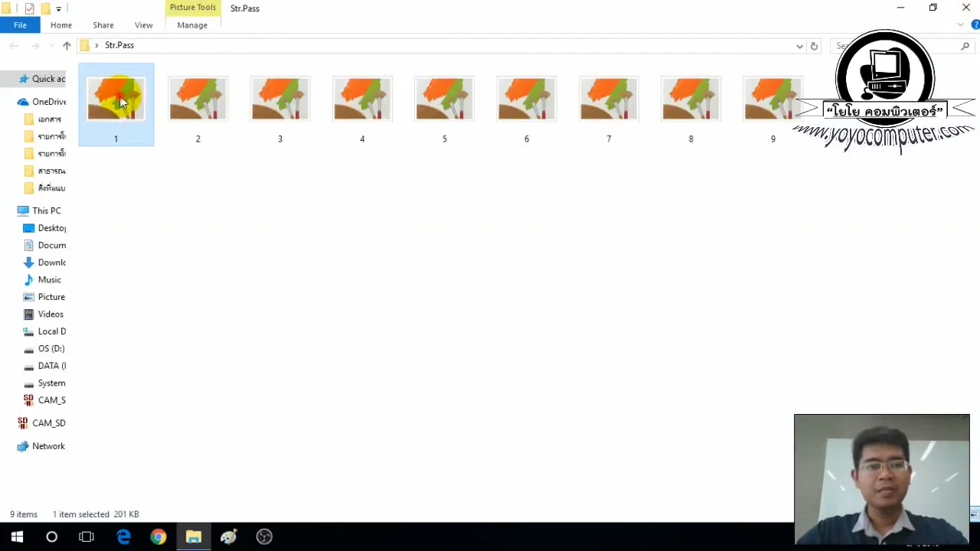Click the File menu button
Image resolution: width=980 pixels, height=551 pixels.
coord(20,24)
